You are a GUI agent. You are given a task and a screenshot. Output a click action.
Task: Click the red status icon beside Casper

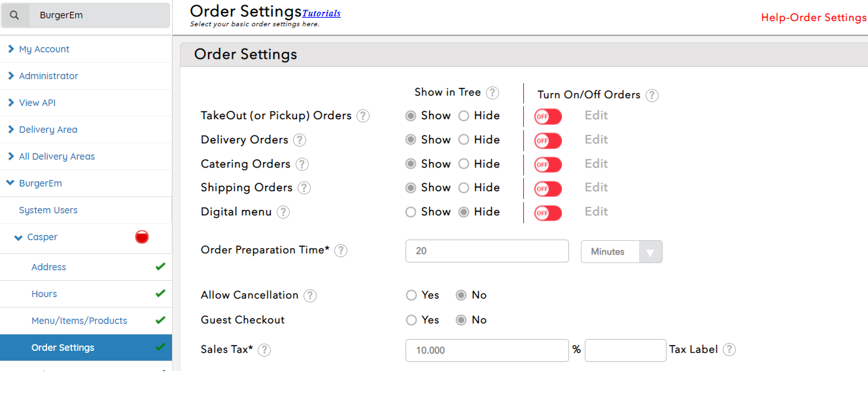(142, 237)
